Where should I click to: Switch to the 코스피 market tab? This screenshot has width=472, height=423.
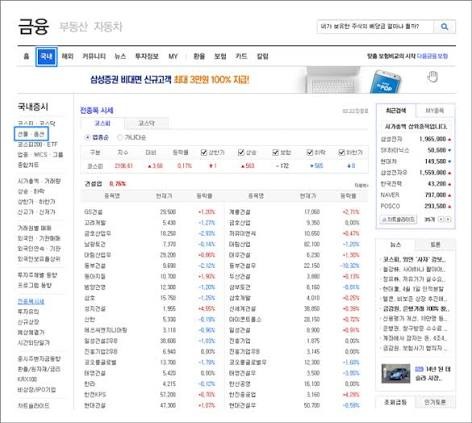tap(102, 123)
